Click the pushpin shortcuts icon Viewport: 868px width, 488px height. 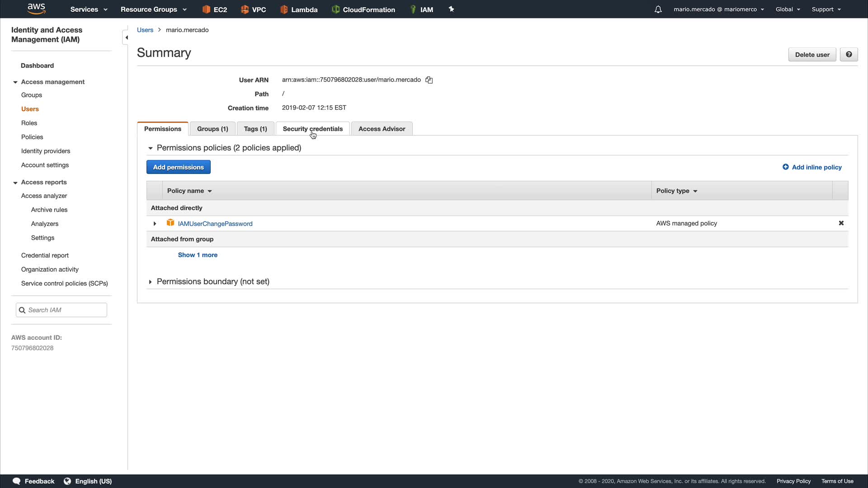[451, 9]
